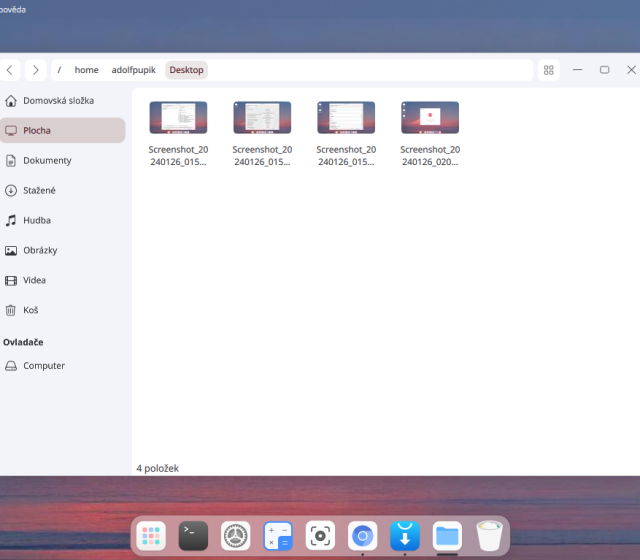The height and width of the screenshot is (560, 640).
Task: Launch the calculator from the dock
Action: point(277,536)
